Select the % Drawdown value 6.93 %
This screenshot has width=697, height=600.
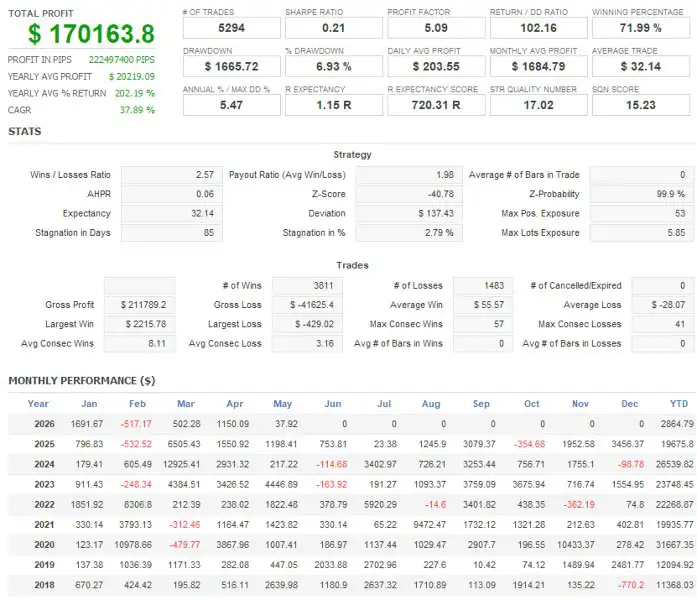tap(334, 67)
